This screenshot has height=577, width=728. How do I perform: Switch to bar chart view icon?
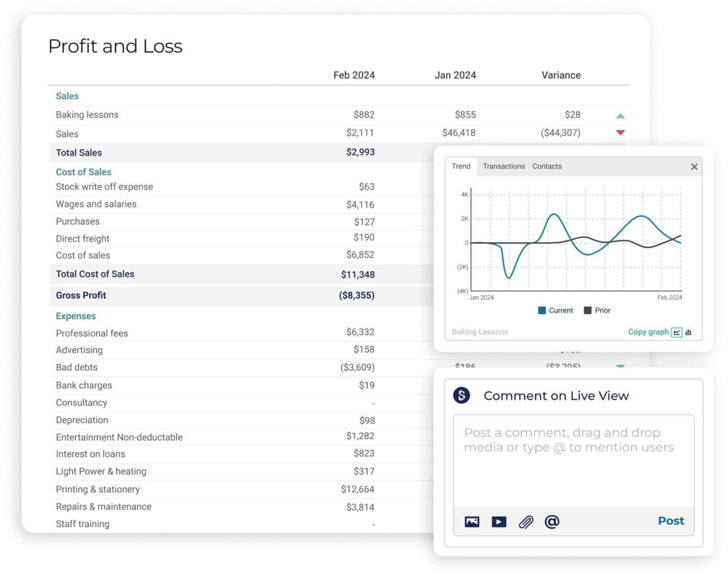(x=688, y=332)
